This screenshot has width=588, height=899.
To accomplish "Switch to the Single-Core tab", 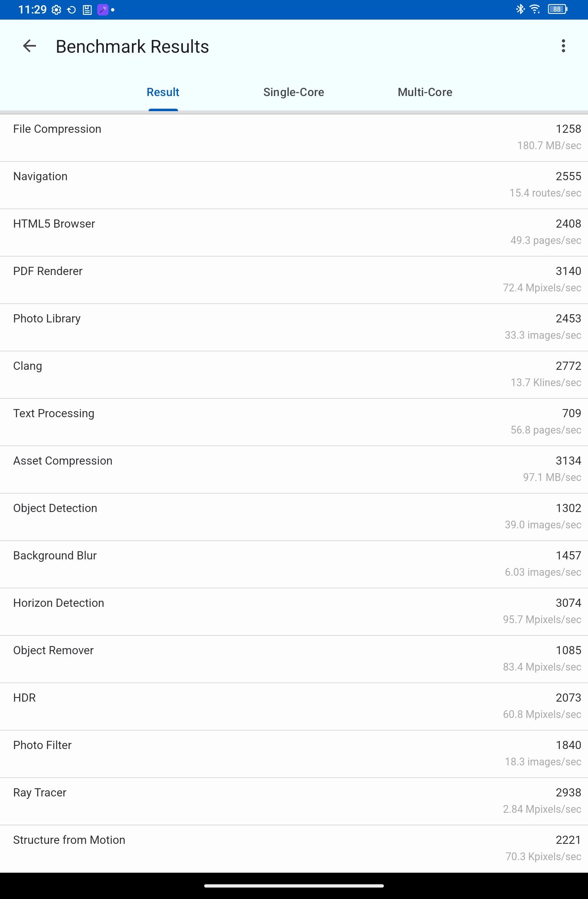I will click(294, 92).
